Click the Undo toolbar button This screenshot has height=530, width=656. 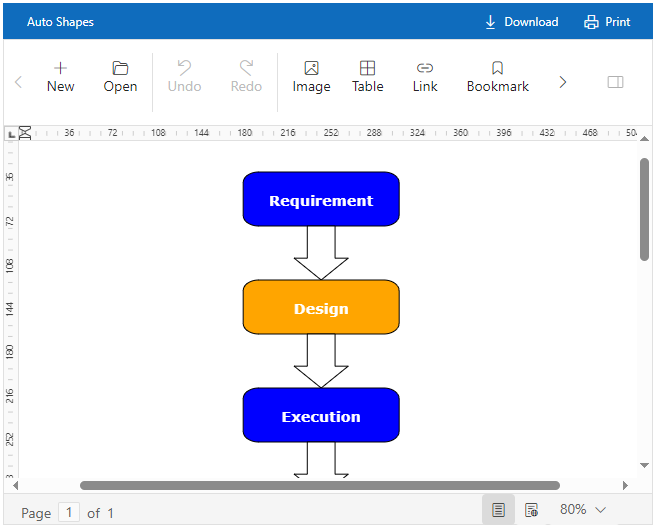[184, 78]
